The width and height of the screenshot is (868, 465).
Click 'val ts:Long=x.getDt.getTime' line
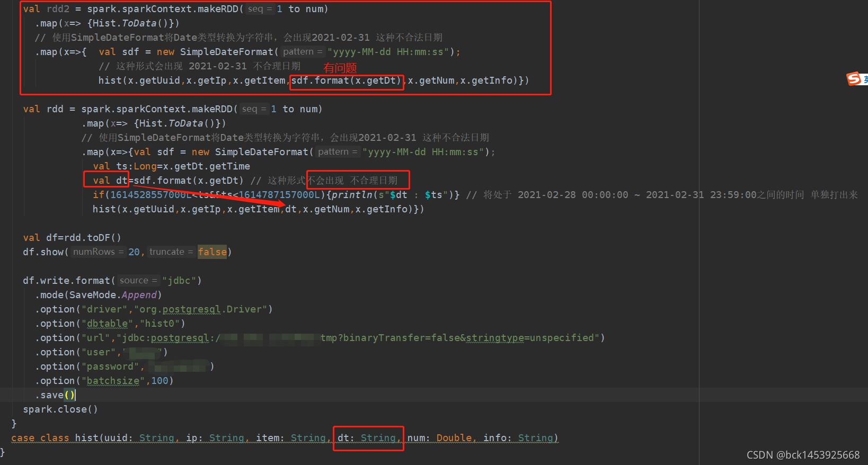pyautogui.click(x=171, y=166)
